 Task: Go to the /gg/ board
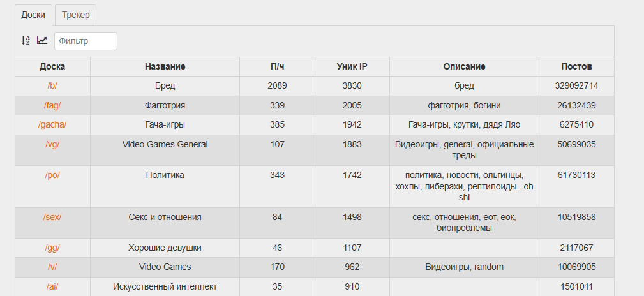(x=52, y=248)
